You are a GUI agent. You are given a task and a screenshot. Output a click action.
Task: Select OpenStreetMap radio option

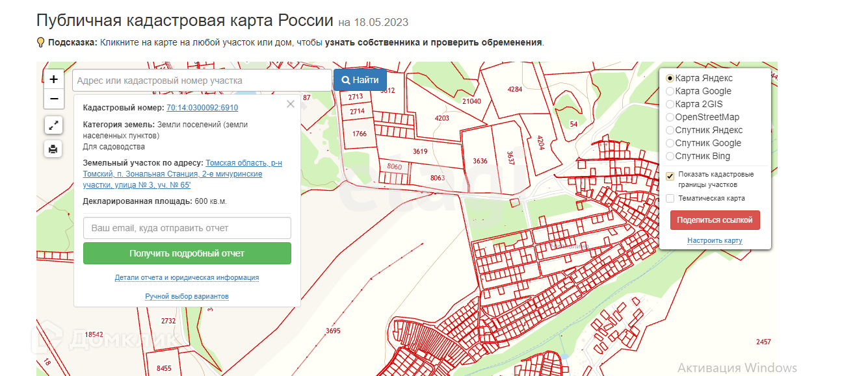click(x=670, y=117)
